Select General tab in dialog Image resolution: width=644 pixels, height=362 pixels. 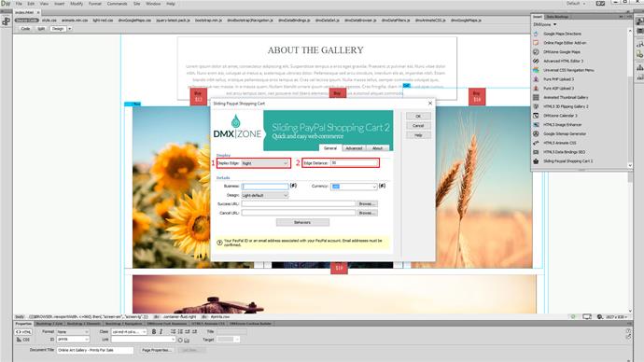coord(330,148)
